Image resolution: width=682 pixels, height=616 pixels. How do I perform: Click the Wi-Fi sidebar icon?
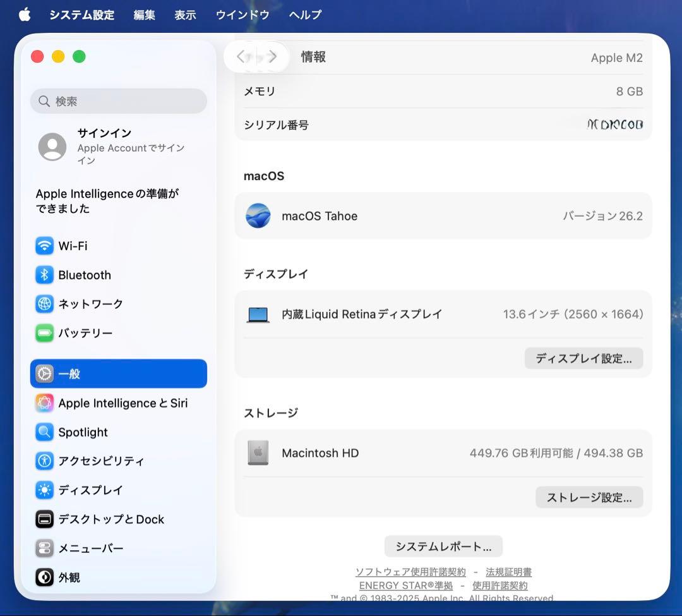tap(44, 246)
